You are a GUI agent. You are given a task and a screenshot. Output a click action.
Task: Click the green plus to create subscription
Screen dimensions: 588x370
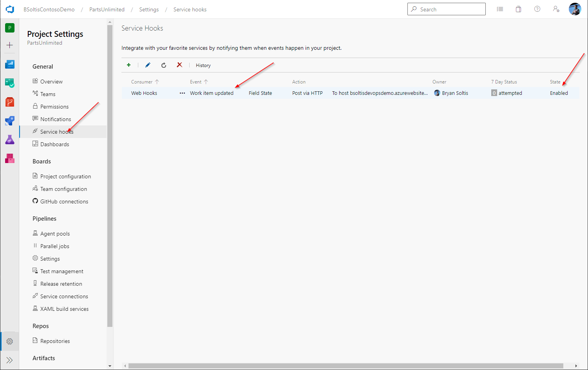point(128,65)
